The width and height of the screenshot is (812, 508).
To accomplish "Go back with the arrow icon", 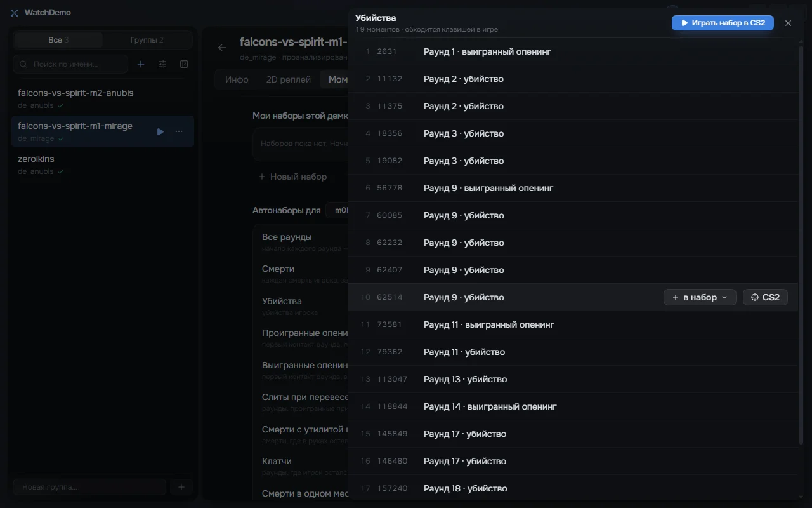I will pos(222,48).
